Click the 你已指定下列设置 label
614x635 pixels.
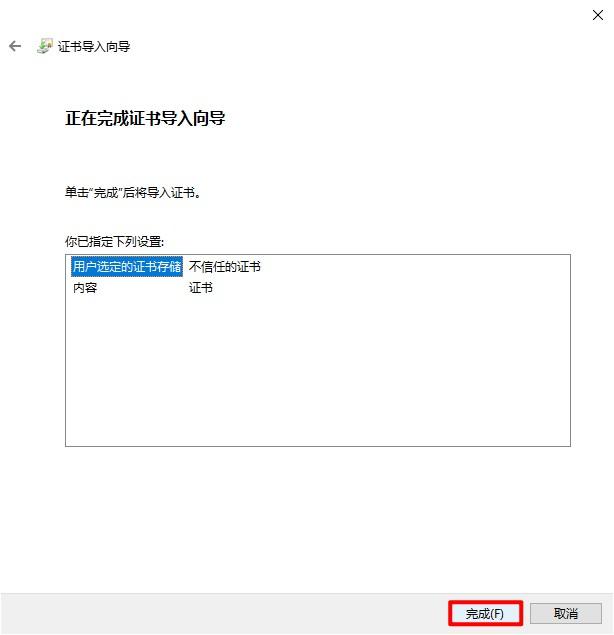114,242
